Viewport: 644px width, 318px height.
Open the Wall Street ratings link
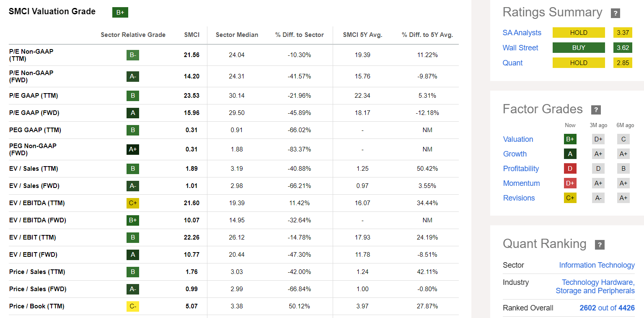[x=520, y=47]
